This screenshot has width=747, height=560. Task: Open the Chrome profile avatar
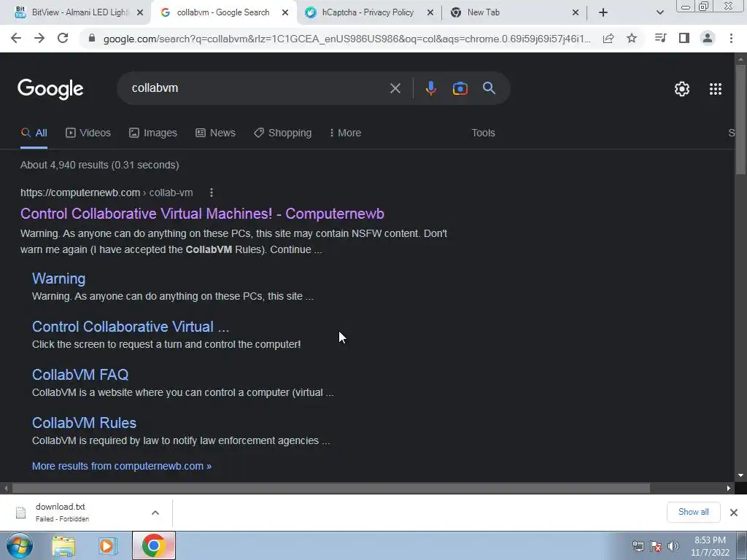click(x=708, y=38)
